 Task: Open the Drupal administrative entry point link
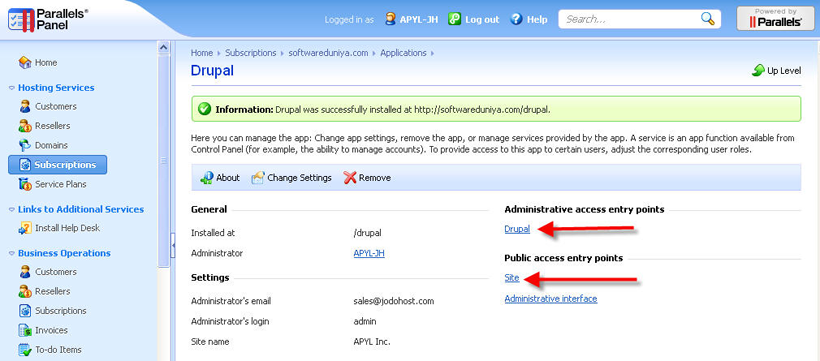(517, 229)
